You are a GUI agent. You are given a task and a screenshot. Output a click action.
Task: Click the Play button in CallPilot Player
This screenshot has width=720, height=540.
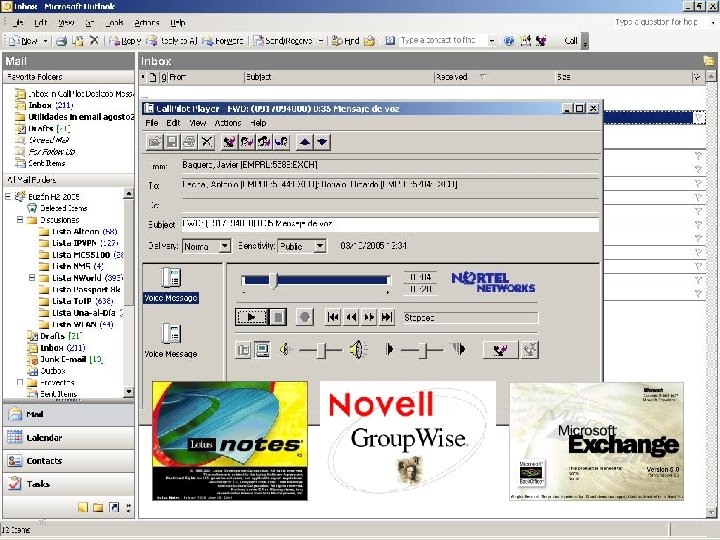[x=251, y=317]
